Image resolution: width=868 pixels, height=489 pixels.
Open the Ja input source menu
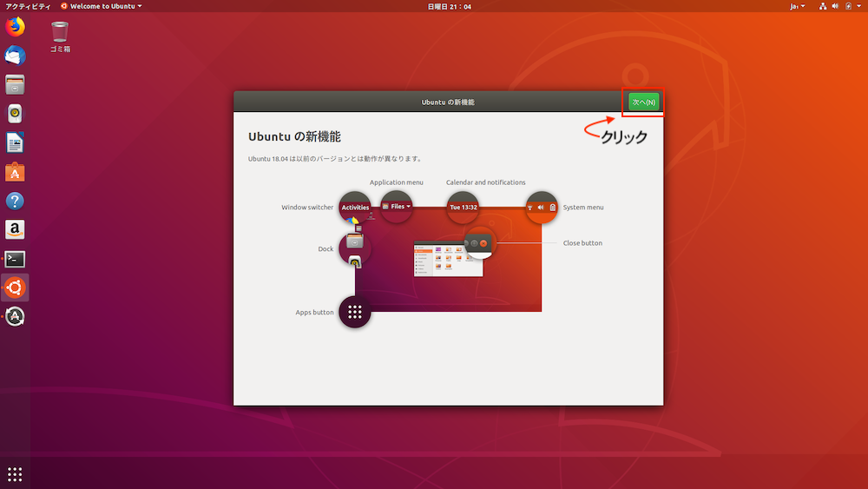pyautogui.click(x=797, y=6)
